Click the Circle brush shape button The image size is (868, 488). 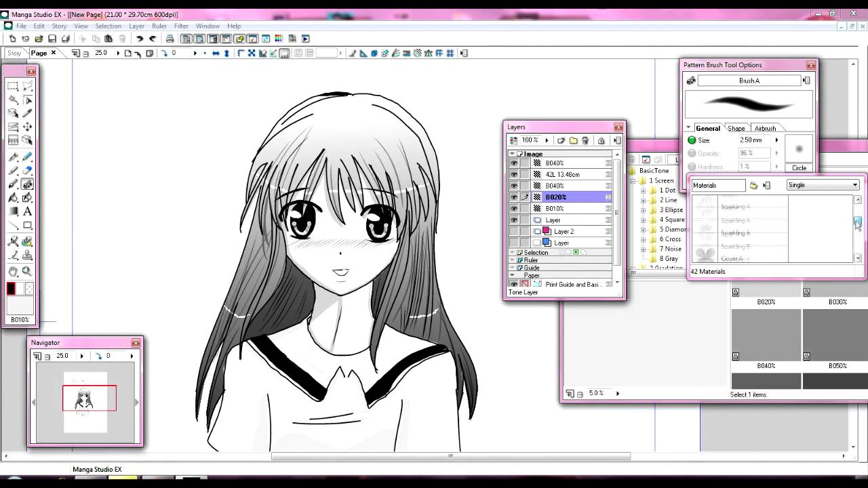coord(798,167)
